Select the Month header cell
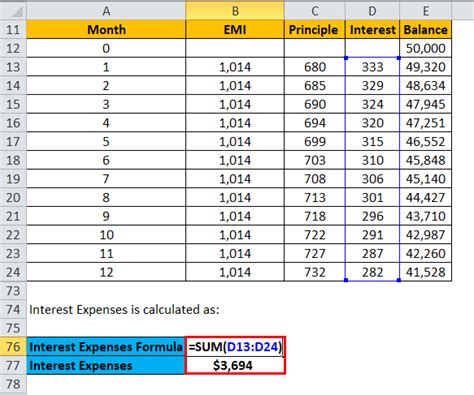The width and height of the screenshot is (474, 395). point(106,30)
